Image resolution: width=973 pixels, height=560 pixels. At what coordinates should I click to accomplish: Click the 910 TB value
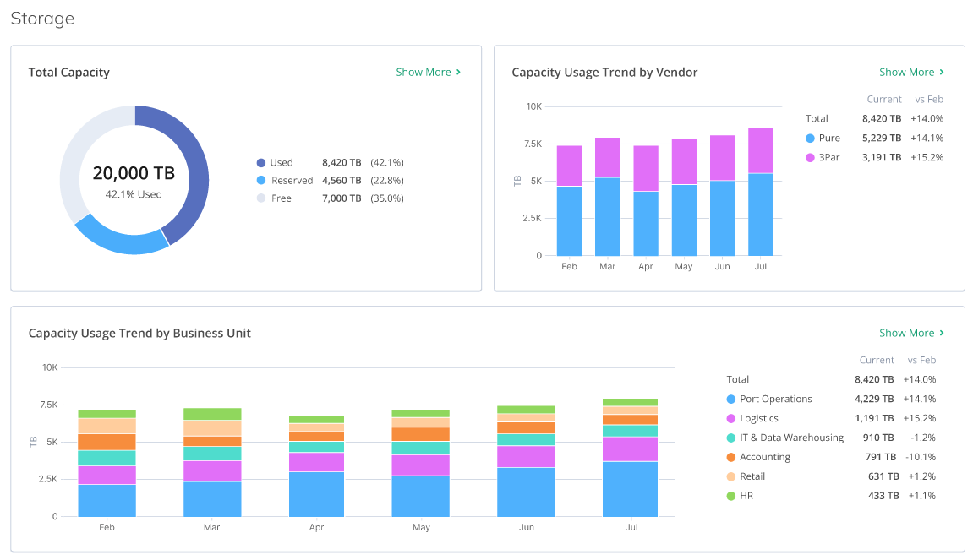pos(878,438)
